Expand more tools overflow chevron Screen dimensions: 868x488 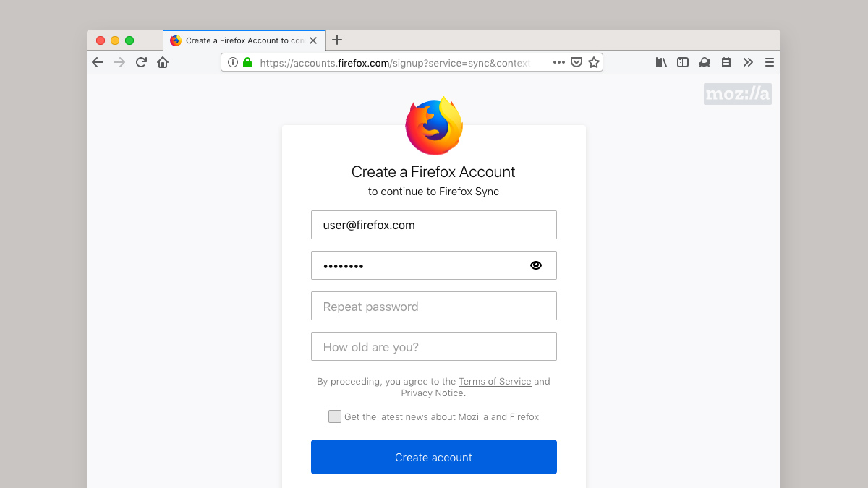click(748, 63)
